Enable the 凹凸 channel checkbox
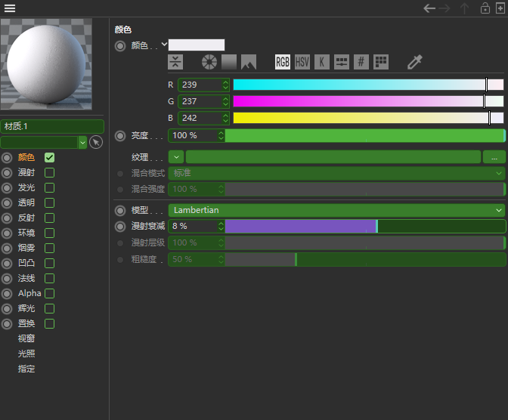Viewport: 508px width, 420px height. pos(50,264)
